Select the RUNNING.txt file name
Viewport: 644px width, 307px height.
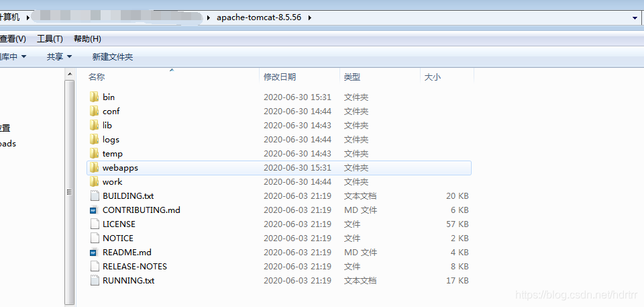(x=129, y=280)
